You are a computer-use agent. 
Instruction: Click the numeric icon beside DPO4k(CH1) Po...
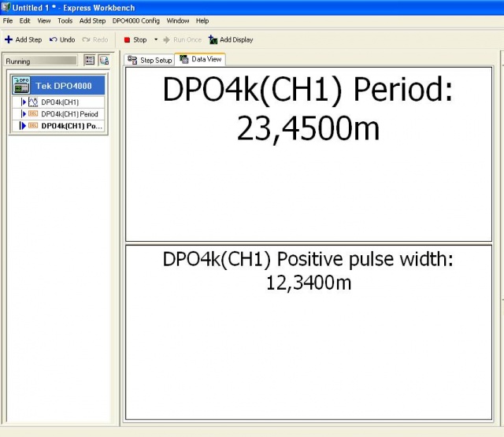pyautogui.click(x=33, y=125)
